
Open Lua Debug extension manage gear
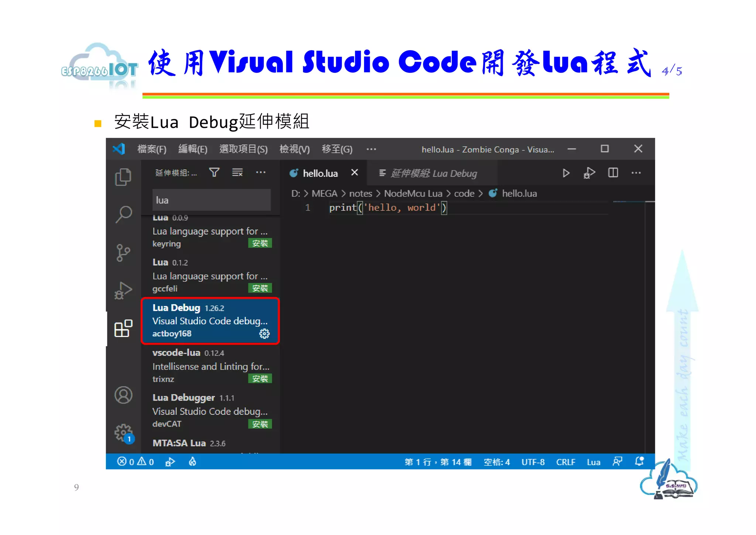click(264, 334)
